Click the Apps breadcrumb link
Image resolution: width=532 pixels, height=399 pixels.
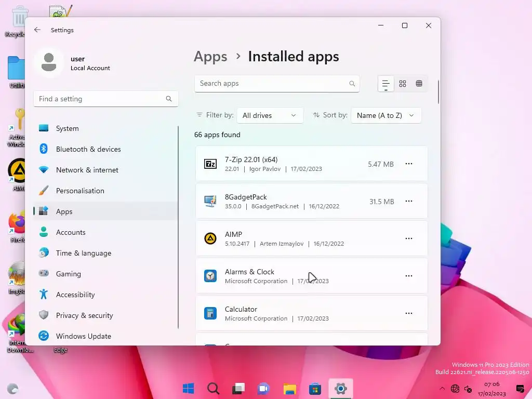pos(210,56)
